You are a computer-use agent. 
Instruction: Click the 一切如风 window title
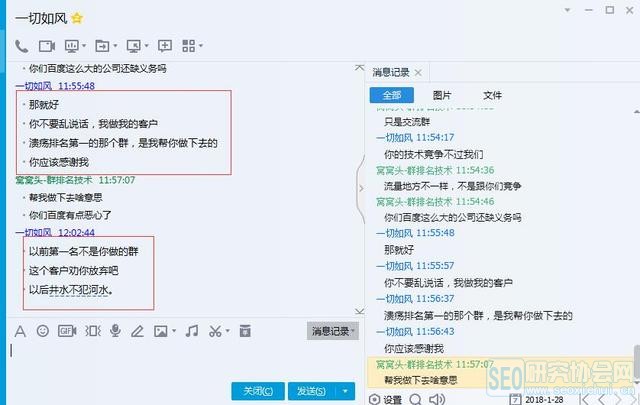[x=41, y=18]
